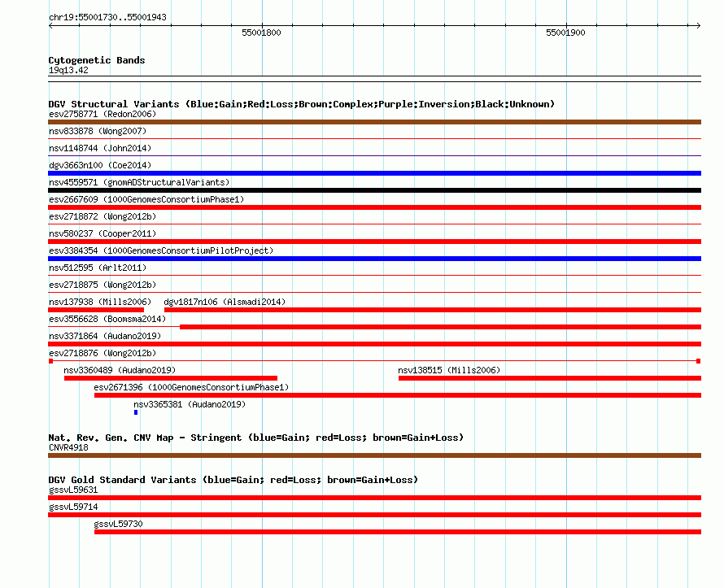Select variant nsv580237 (Cooper2011)
Image resolution: width=724 pixels, height=588 pixels.
[x=102, y=233]
